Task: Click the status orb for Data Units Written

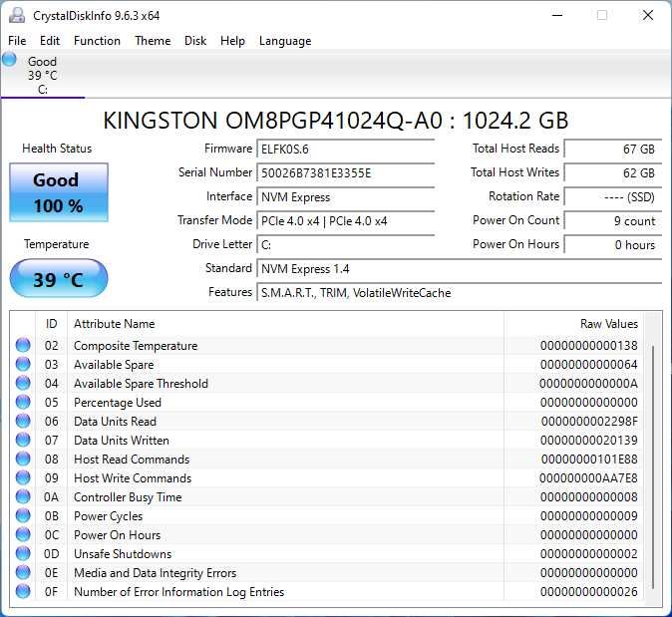Action: [x=23, y=440]
